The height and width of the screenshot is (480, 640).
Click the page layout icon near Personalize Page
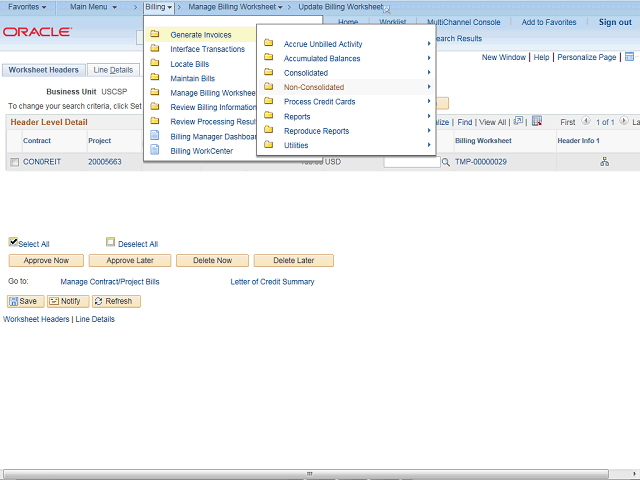pos(629,57)
